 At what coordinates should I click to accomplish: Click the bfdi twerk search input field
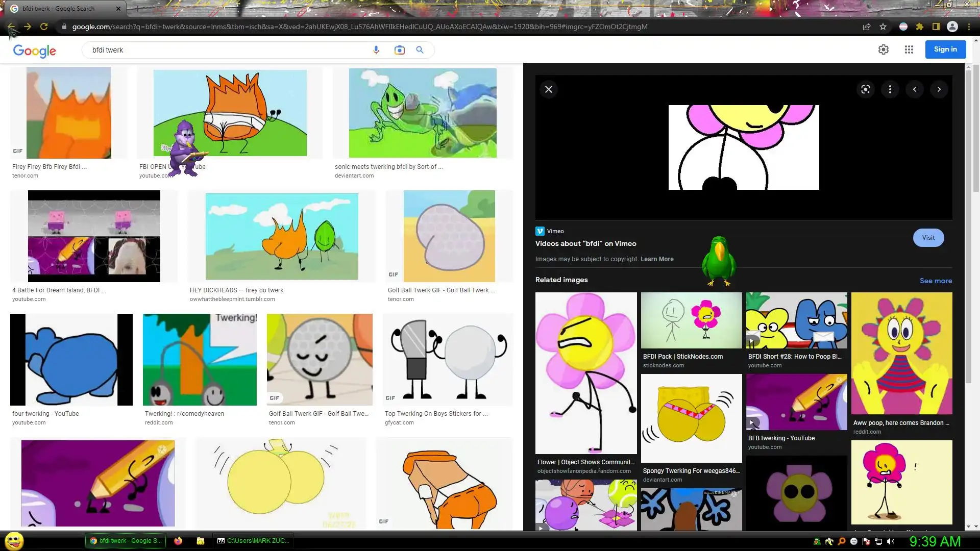[225, 50]
